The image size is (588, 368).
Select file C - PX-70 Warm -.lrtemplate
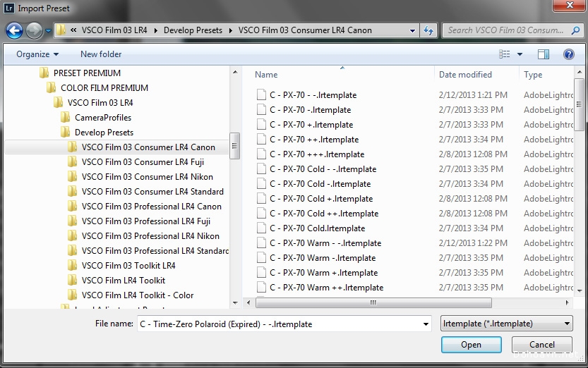coord(323,258)
